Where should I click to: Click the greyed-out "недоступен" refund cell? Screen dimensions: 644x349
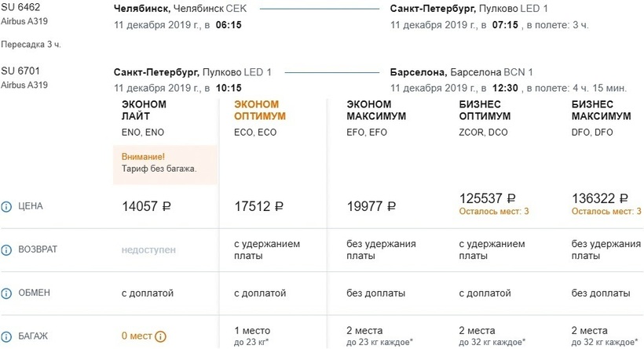[x=148, y=250]
